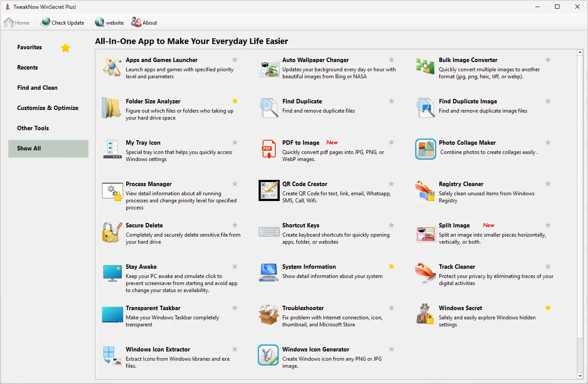Unfavorite Folder Size Analyzer using its star
Viewport: 588px width, 384px height.
click(x=235, y=101)
